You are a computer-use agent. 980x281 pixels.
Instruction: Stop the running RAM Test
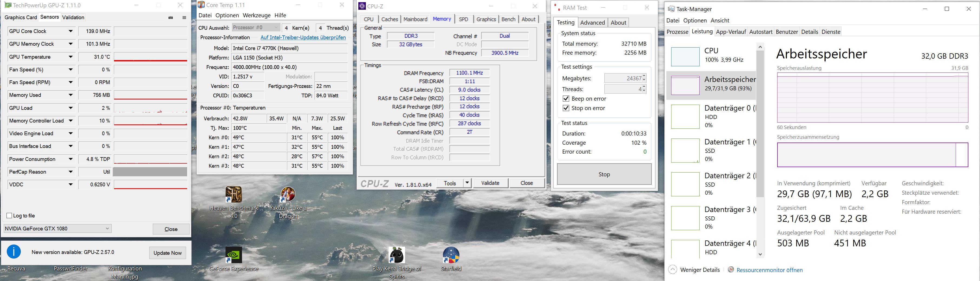(x=604, y=174)
